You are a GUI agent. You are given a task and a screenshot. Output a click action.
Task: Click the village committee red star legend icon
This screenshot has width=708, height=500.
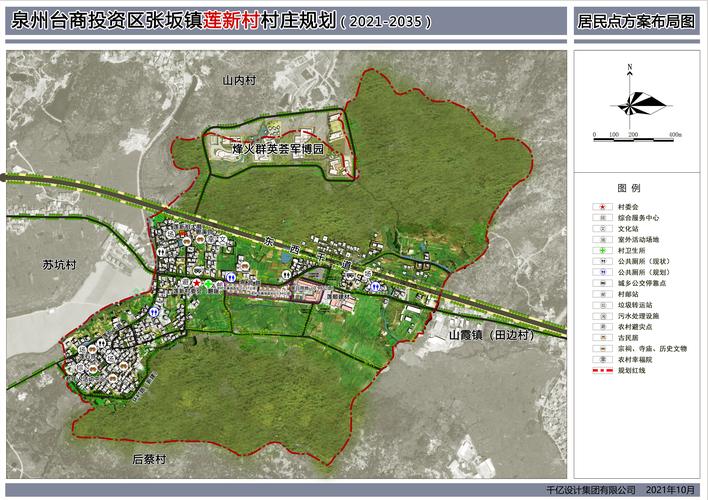pyautogui.click(x=600, y=207)
